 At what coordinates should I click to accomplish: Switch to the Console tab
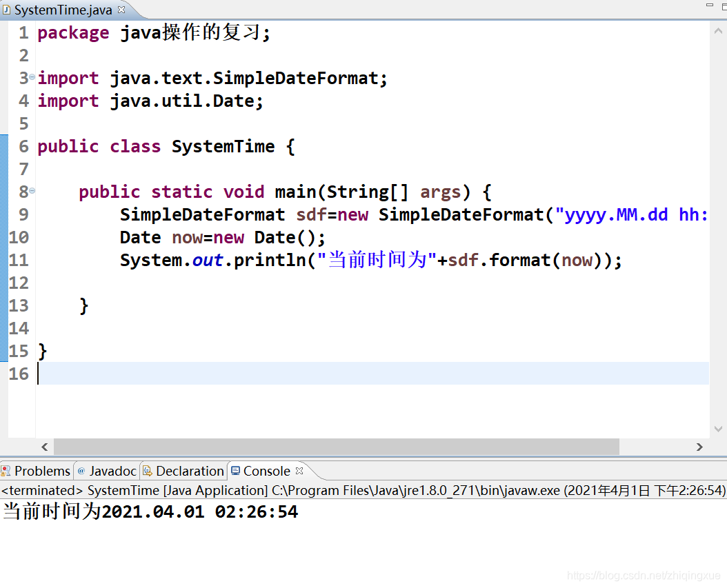click(x=267, y=471)
